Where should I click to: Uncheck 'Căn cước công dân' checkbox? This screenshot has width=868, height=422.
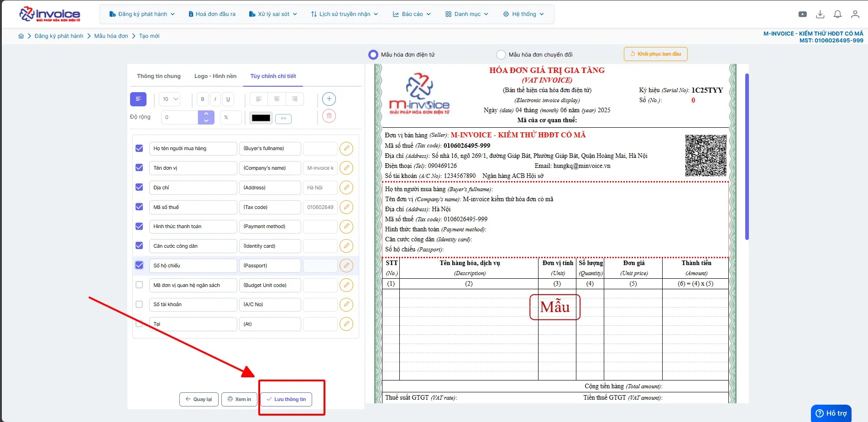pyautogui.click(x=139, y=246)
